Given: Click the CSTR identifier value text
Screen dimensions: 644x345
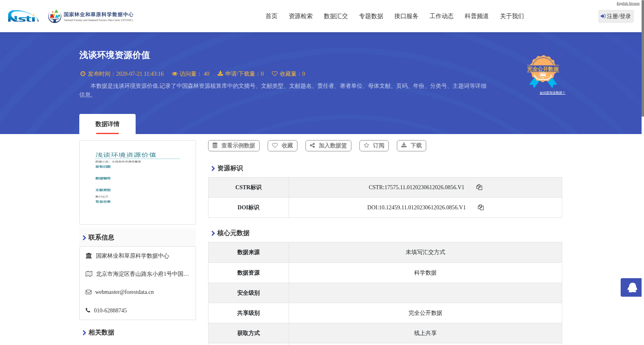Looking at the screenshot, I should (x=417, y=187).
